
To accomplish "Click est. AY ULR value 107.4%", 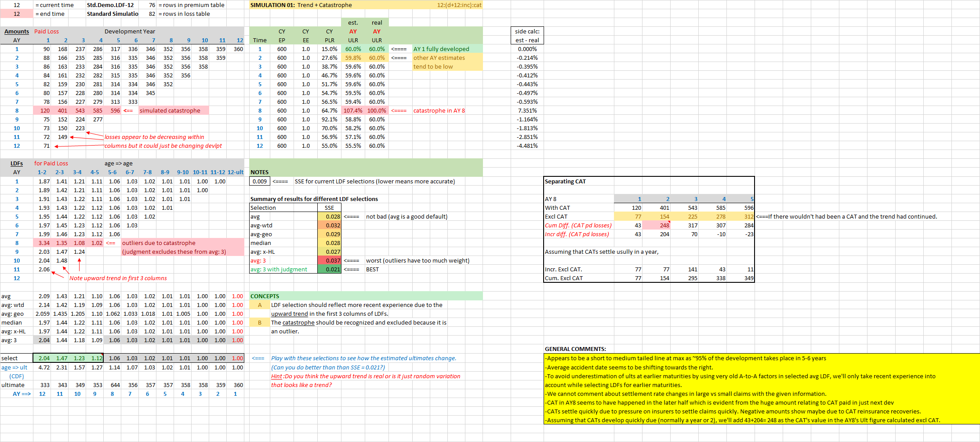I will click(x=353, y=110).
